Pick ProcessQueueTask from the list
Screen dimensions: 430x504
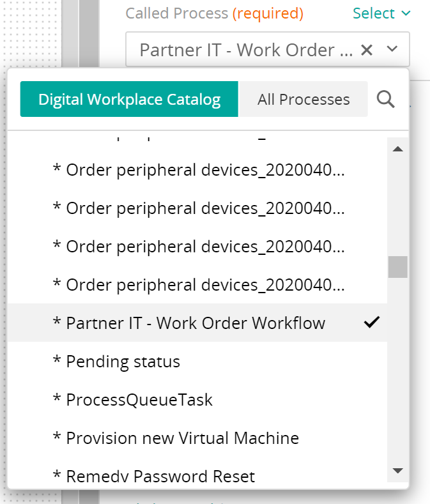point(139,400)
